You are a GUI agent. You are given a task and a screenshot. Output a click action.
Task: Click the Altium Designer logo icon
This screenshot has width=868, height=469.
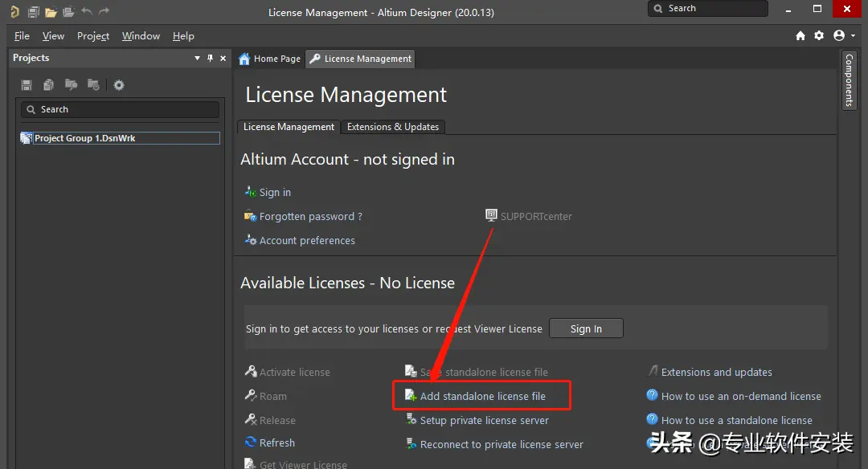[14, 11]
